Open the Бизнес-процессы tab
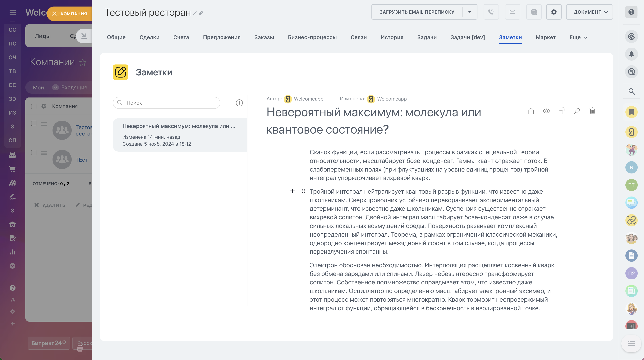The height and width of the screenshot is (360, 644). [312, 37]
